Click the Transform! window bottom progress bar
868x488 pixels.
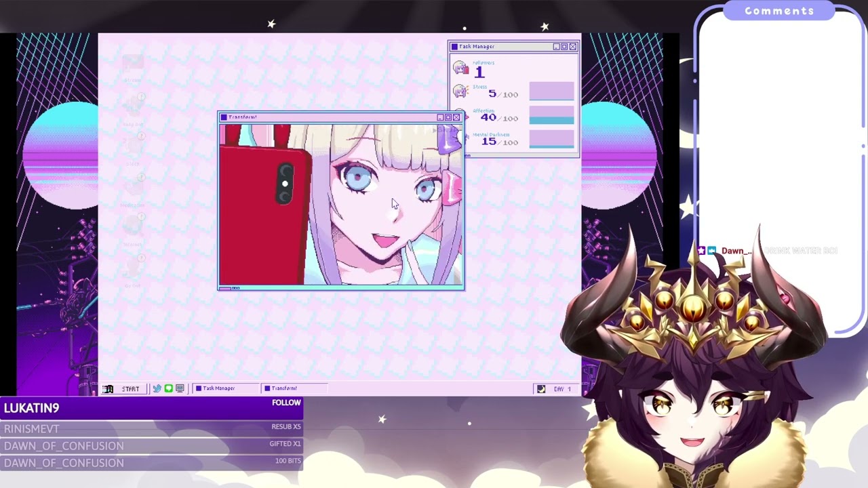tap(341, 288)
